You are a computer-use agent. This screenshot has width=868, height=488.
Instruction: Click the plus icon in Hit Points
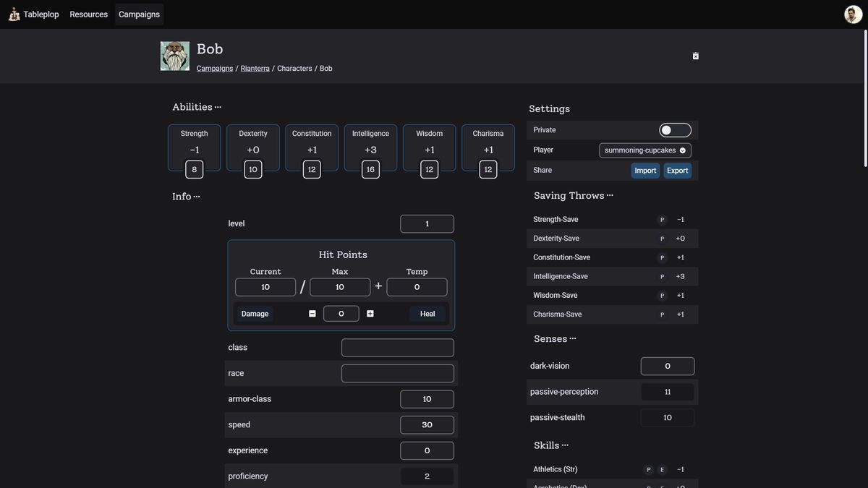click(370, 314)
